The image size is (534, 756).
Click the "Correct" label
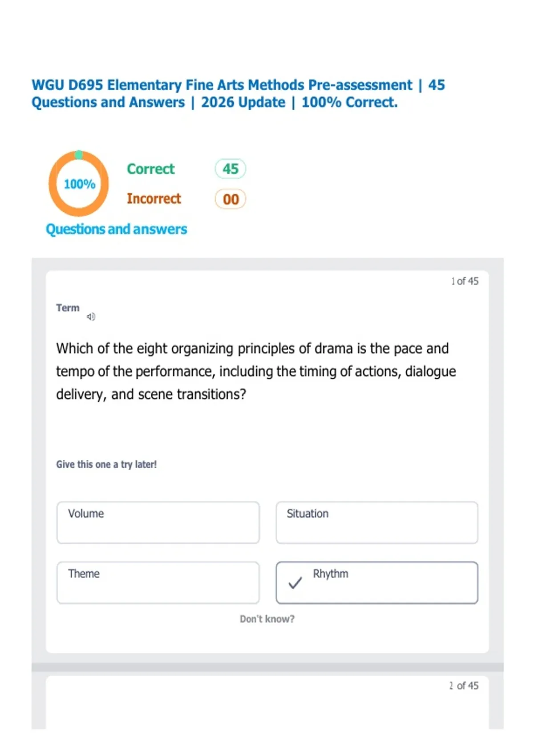tap(150, 169)
